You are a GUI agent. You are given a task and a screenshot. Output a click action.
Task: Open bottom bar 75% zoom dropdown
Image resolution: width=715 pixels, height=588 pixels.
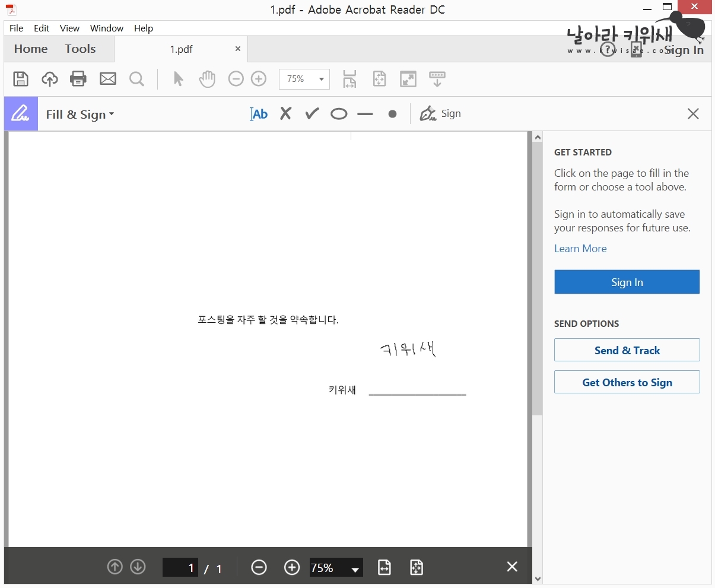[336, 568]
